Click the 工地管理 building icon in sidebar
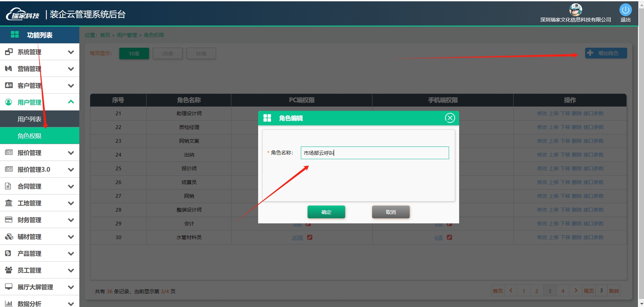This screenshot has height=307, width=644. pyautogui.click(x=9, y=203)
